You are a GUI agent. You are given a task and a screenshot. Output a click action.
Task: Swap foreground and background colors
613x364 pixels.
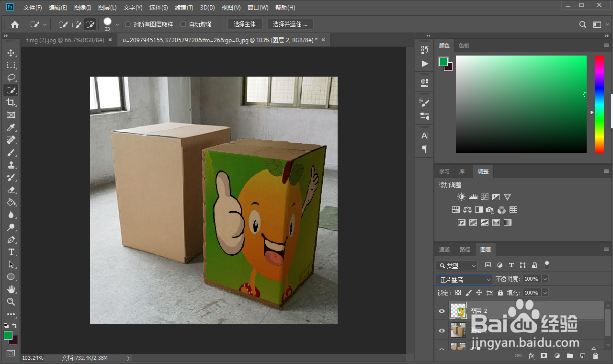(14, 326)
